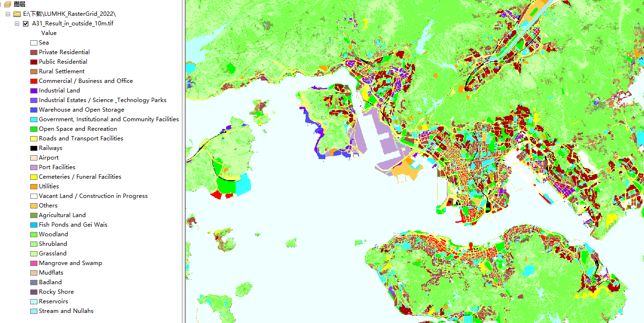
Task: Click the Rocky Shore legend label
Action: click(x=56, y=292)
